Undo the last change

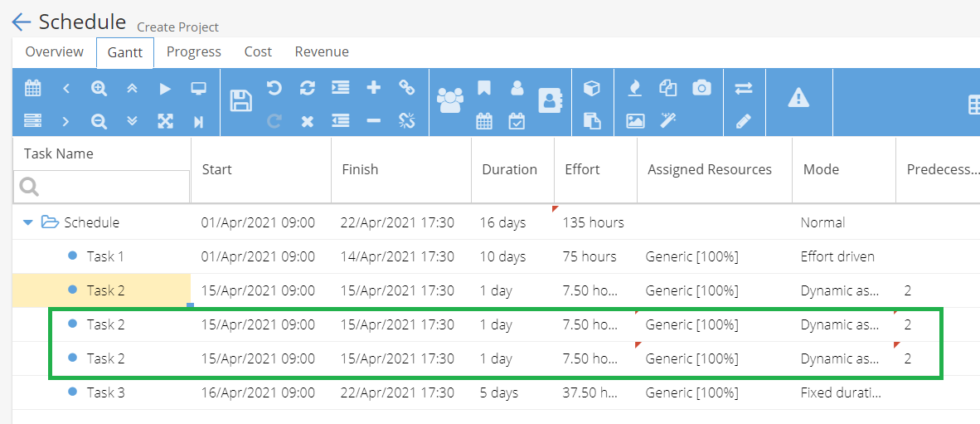pos(274,88)
